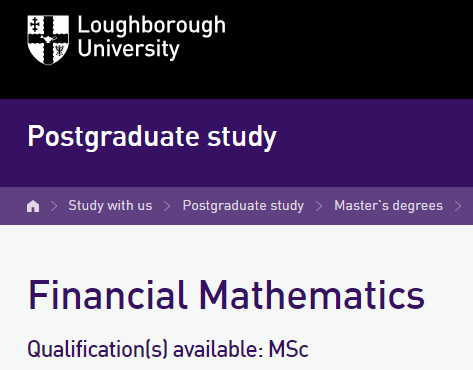Click the Financial Mathematics page title
This screenshot has width=473, height=370.
point(226,295)
